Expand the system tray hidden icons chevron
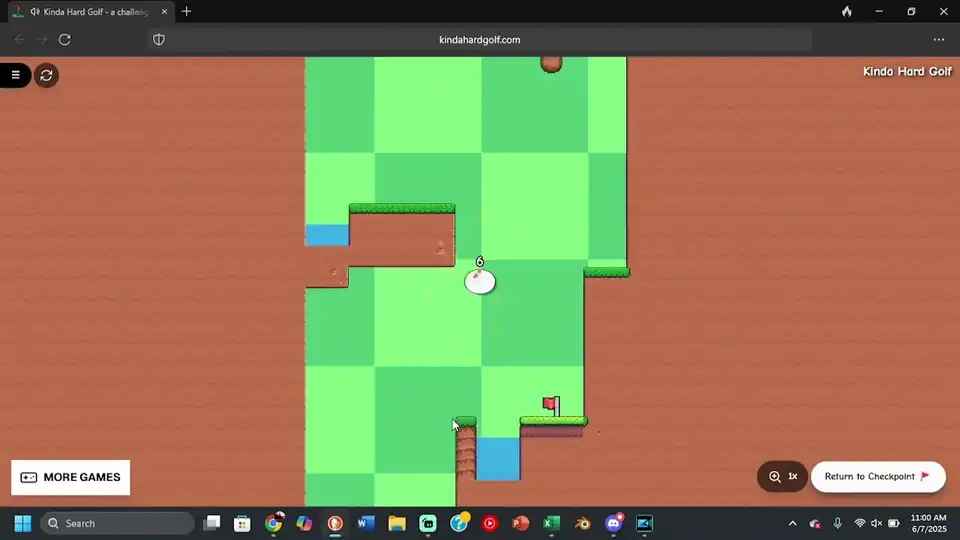 click(793, 523)
